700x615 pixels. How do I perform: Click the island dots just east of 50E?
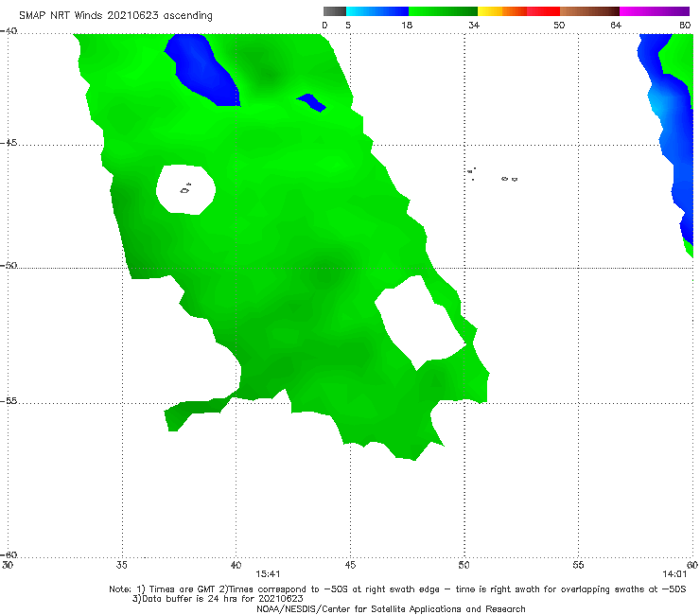click(471, 173)
